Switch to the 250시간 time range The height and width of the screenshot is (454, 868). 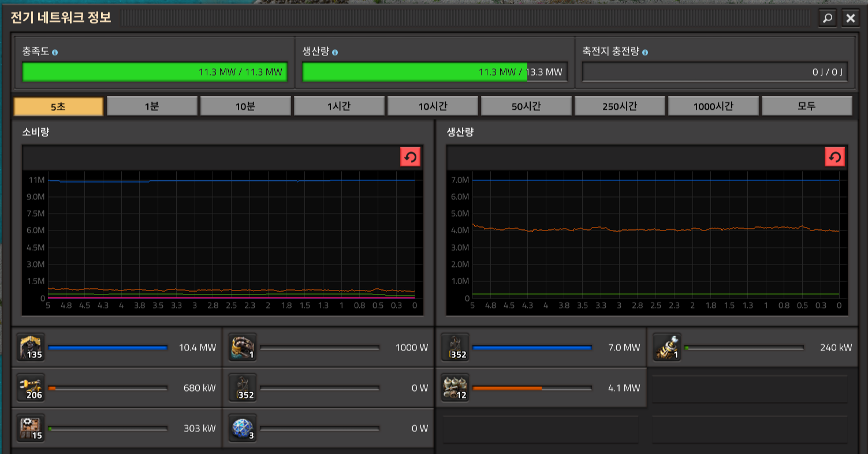coord(620,106)
